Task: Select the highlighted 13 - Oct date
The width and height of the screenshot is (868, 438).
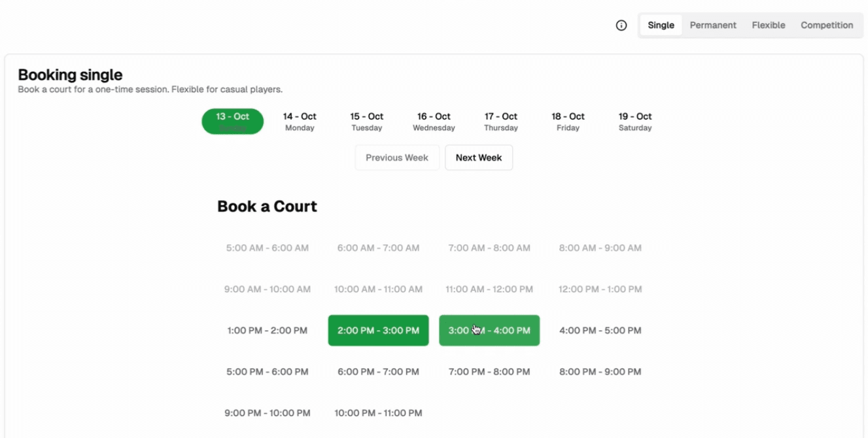Action: (233, 122)
